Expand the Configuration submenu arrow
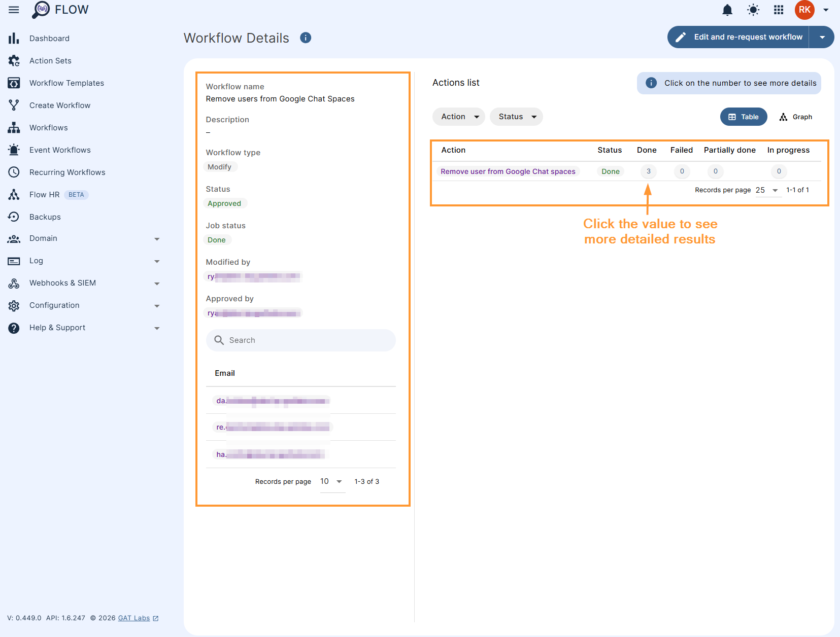840x637 pixels. 157,306
